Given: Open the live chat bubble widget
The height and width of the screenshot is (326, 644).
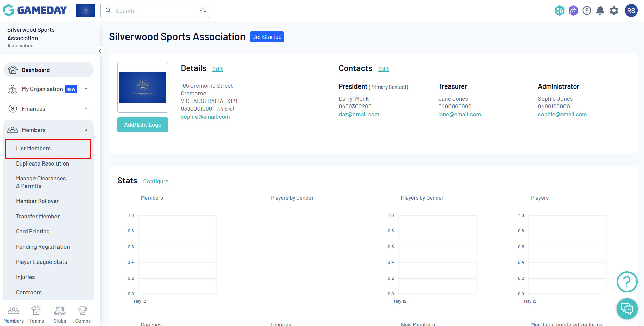Looking at the screenshot, I should [627, 308].
